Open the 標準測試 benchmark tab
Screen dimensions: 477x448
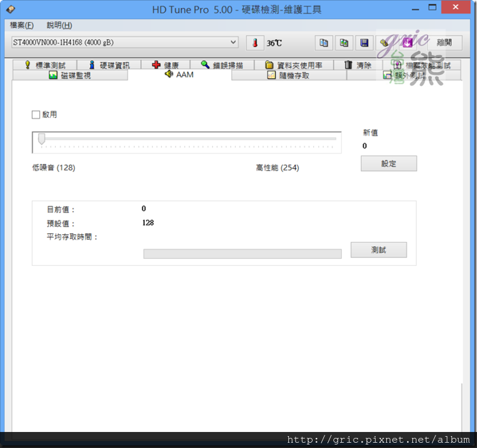[45, 65]
